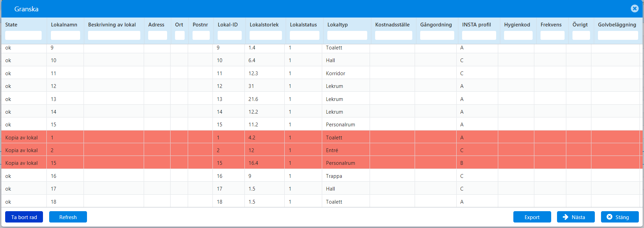Click Lokal-ID cell '17'
The width and height of the screenshot is (644, 228).
tap(219, 189)
